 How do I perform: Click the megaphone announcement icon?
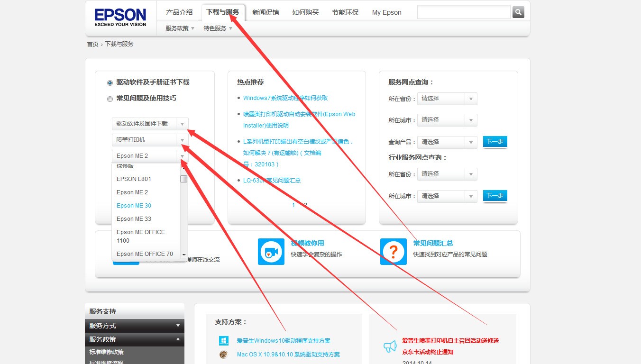(390, 346)
